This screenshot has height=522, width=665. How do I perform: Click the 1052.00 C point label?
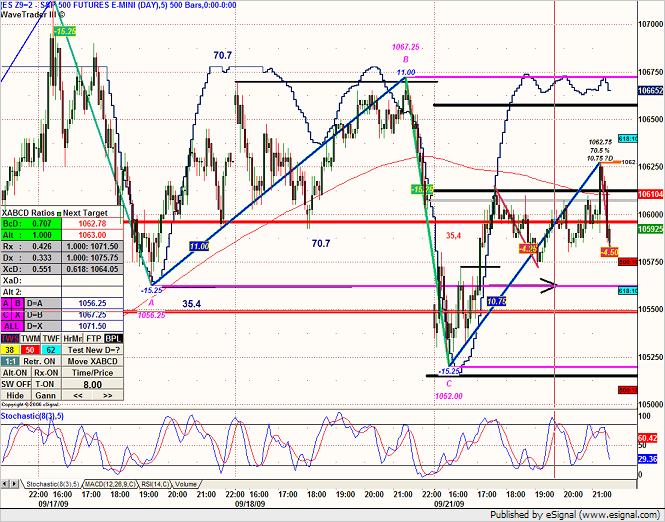[x=449, y=396]
